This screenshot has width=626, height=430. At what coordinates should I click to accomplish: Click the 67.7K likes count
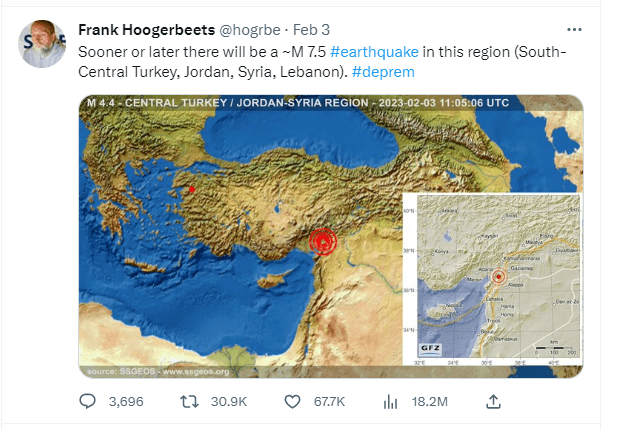[x=329, y=402]
